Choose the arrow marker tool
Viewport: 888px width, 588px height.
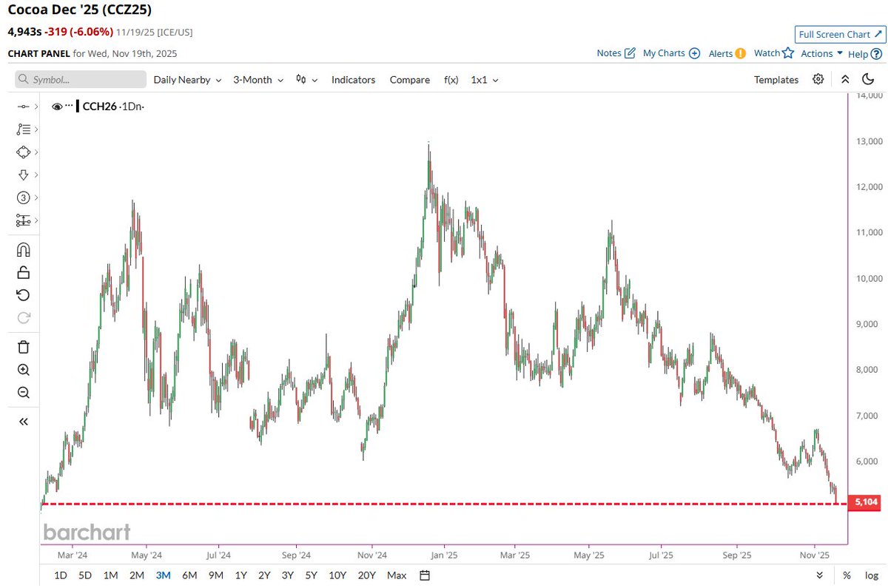(x=23, y=175)
